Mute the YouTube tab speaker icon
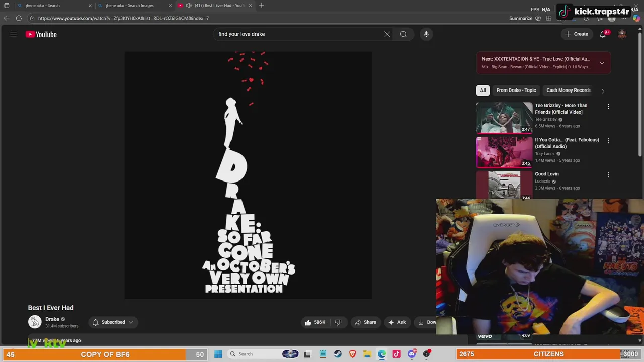644x362 pixels. (188, 6)
